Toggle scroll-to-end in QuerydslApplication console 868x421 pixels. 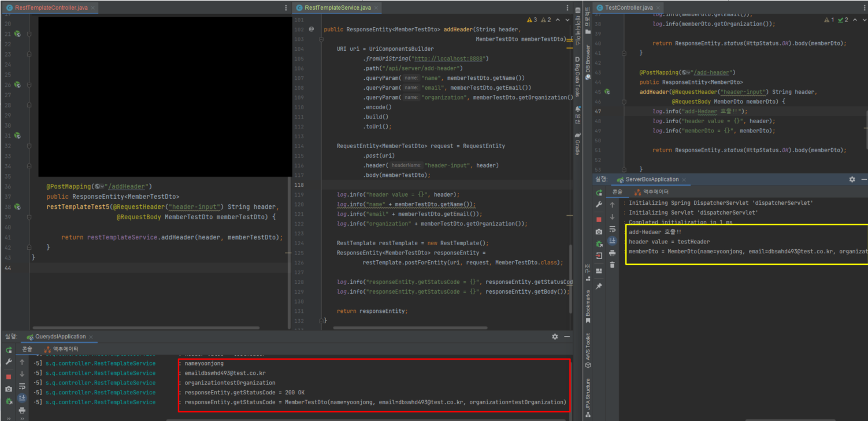click(x=22, y=398)
